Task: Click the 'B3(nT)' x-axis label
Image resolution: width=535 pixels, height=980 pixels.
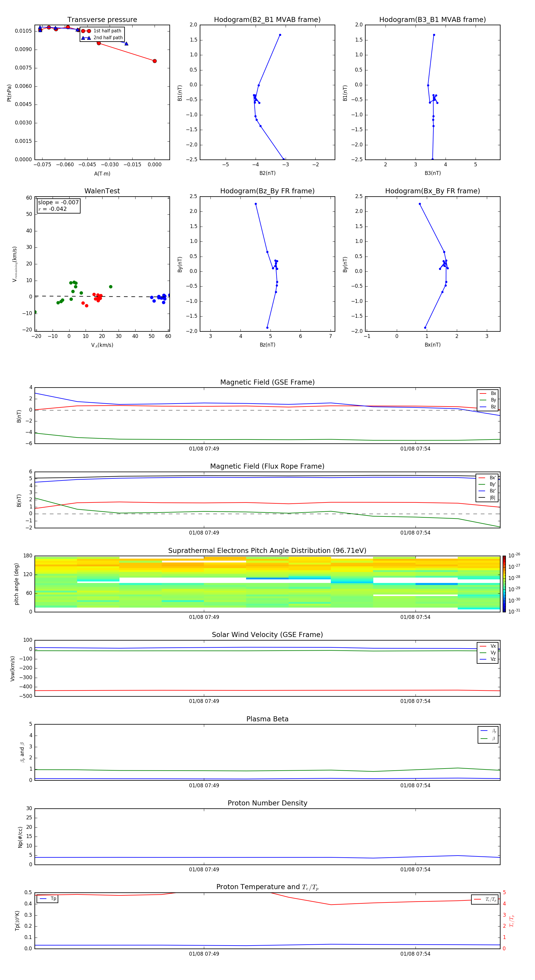Action: pyautogui.click(x=432, y=173)
